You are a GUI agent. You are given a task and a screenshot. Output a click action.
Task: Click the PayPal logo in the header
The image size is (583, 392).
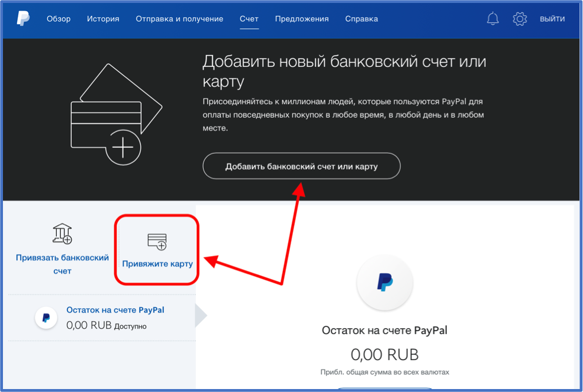(x=23, y=19)
